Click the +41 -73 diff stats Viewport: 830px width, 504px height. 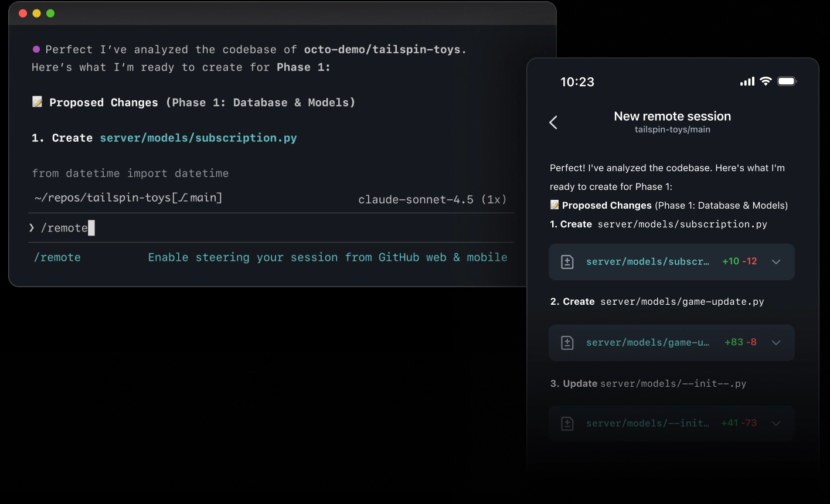pyautogui.click(x=739, y=423)
